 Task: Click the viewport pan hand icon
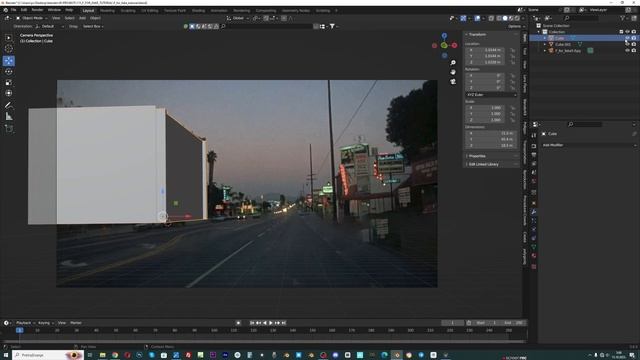click(x=453, y=72)
